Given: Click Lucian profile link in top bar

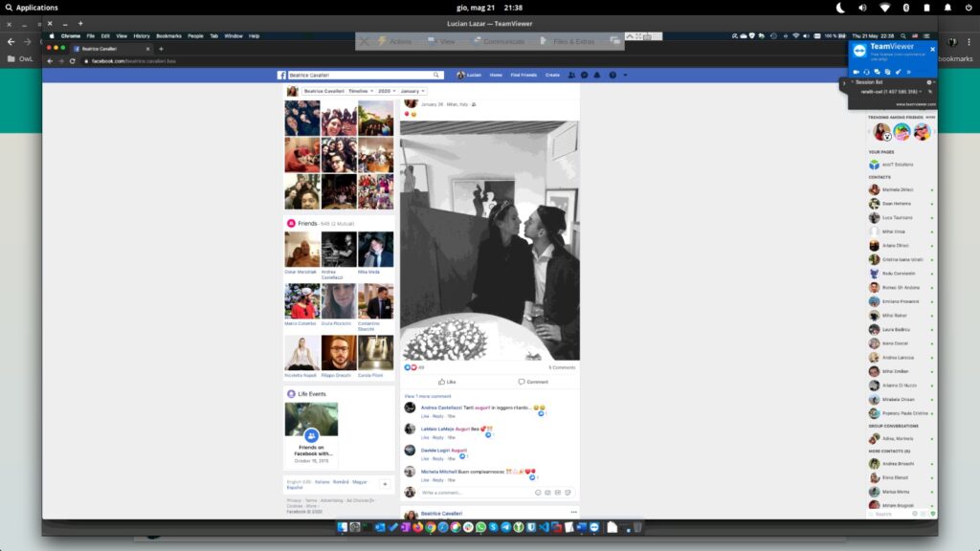Looking at the screenshot, I should click(x=469, y=75).
